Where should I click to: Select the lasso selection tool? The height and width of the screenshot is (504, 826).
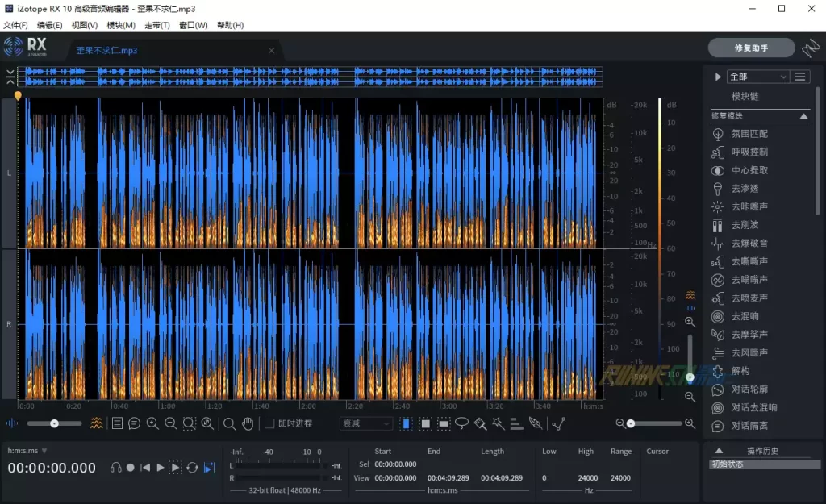tap(462, 423)
